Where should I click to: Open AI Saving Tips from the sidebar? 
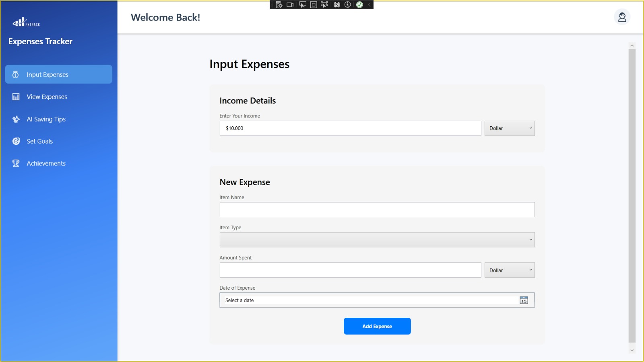[46, 119]
